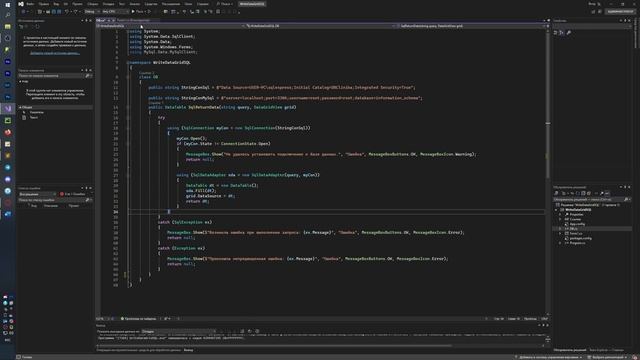Open Windows taskbar search
640x360 pixels.
click(x=7, y=15)
